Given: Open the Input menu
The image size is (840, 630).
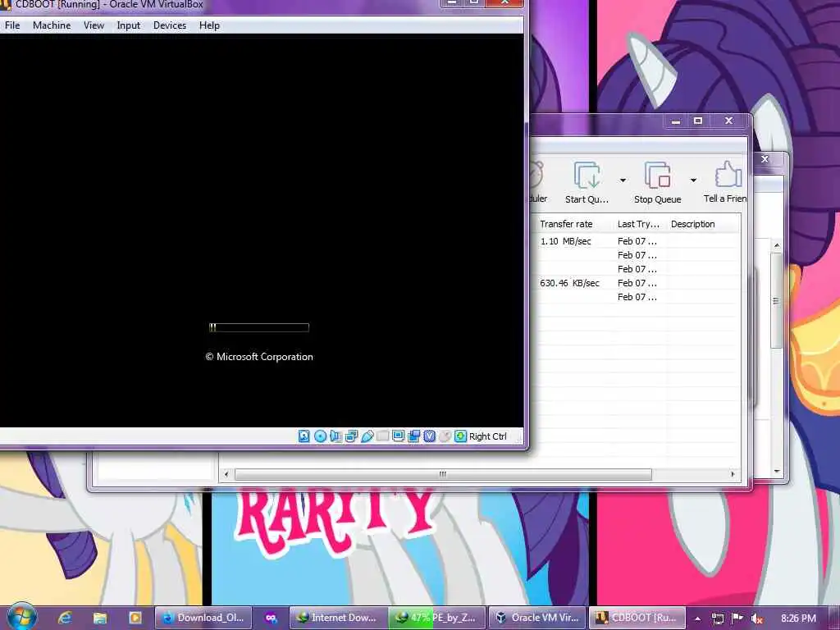Looking at the screenshot, I should [x=129, y=25].
